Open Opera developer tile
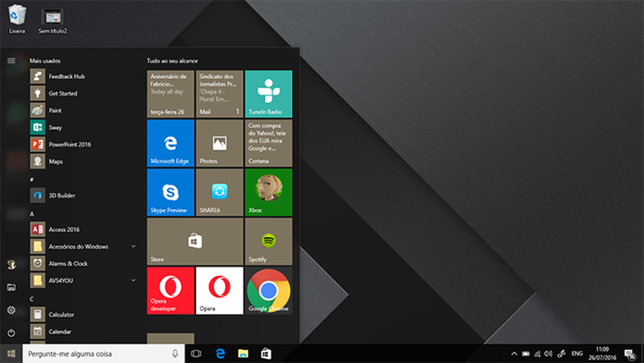This screenshot has height=363, width=644. point(170,291)
